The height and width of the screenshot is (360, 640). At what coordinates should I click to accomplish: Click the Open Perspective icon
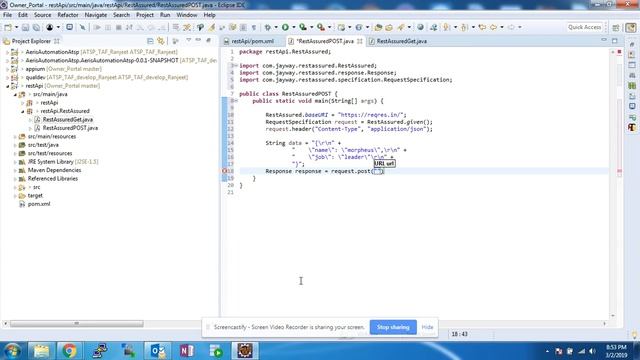[x=616, y=27]
